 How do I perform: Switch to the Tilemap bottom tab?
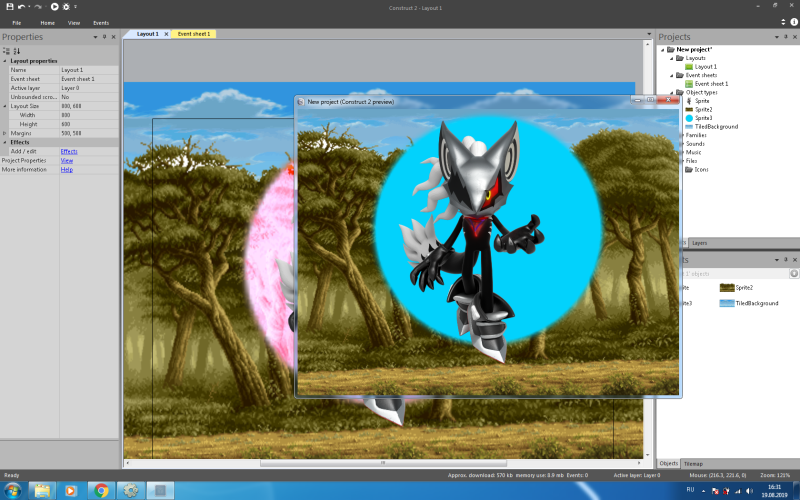693,464
